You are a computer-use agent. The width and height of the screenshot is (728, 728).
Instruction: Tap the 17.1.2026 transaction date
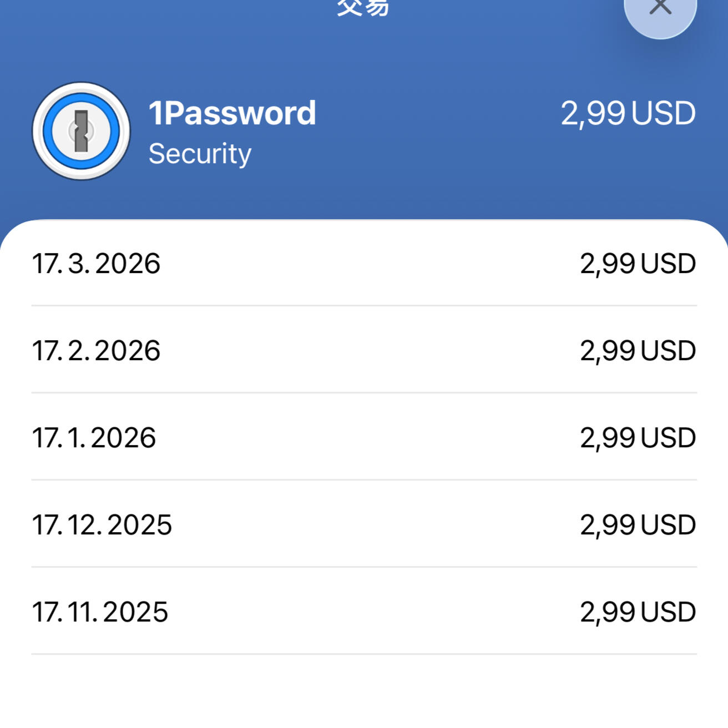(94, 438)
